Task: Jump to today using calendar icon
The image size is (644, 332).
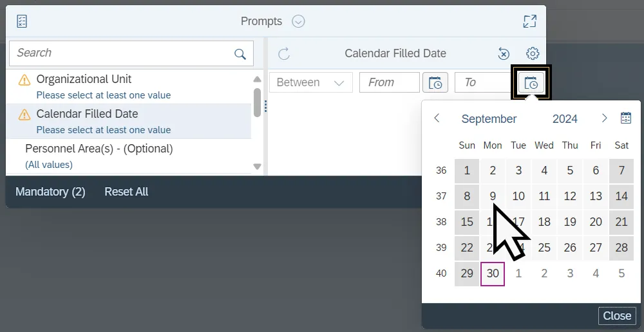Action: (625, 118)
